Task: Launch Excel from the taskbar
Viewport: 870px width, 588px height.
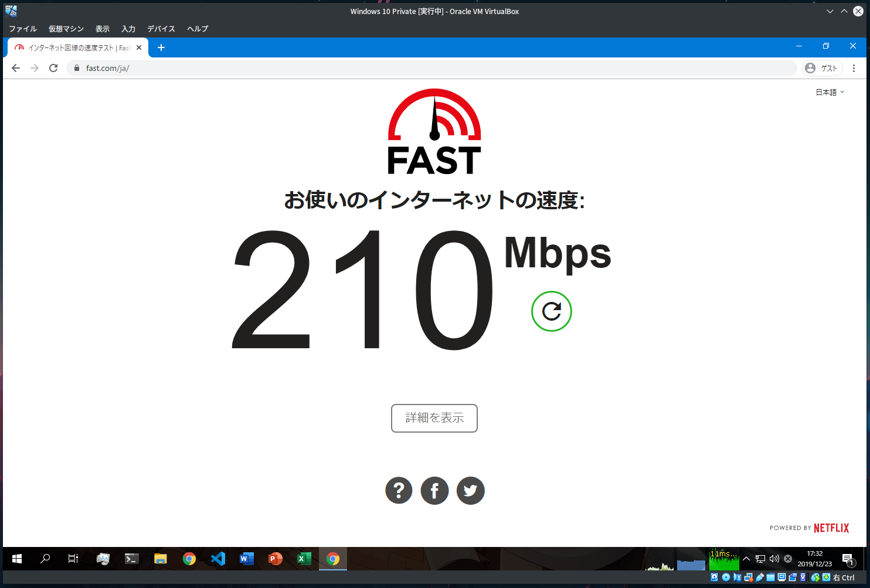Action: (304, 559)
